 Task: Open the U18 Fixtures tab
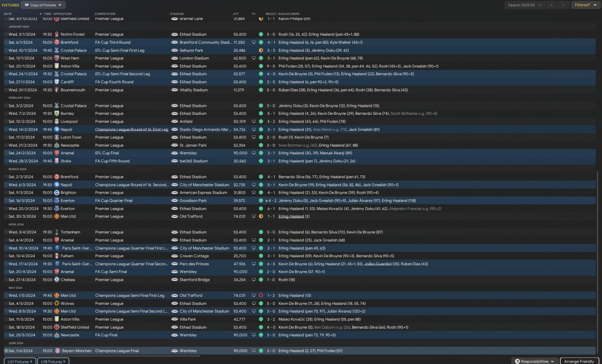click(x=53, y=361)
